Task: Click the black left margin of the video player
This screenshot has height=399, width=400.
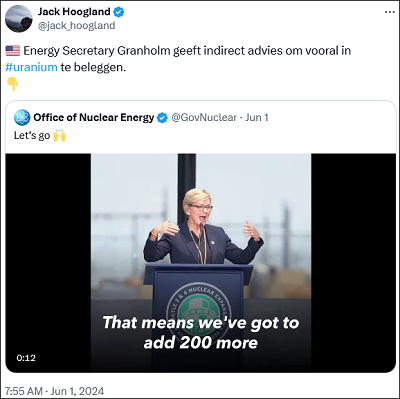Action: pyautogui.click(x=48, y=263)
